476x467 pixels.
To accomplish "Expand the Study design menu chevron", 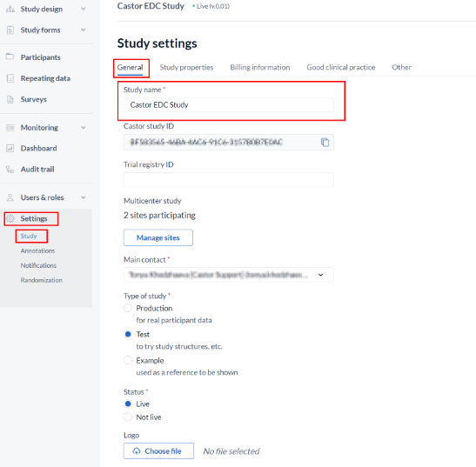I will click(x=84, y=9).
